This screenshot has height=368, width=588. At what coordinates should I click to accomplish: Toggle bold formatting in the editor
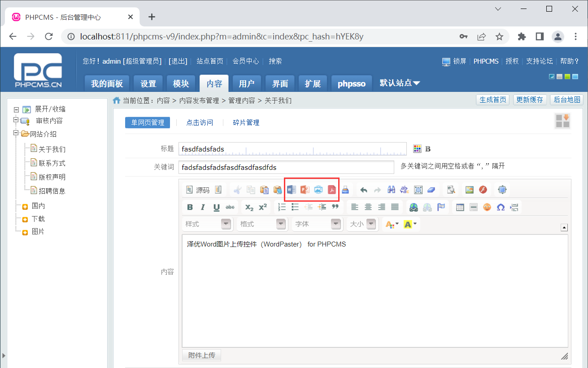(x=189, y=207)
